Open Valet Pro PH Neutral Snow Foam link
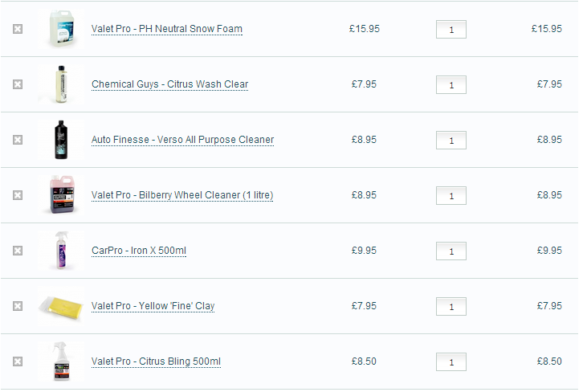The width and height of the screenshot is (587, 392). (x=166, y=29)
